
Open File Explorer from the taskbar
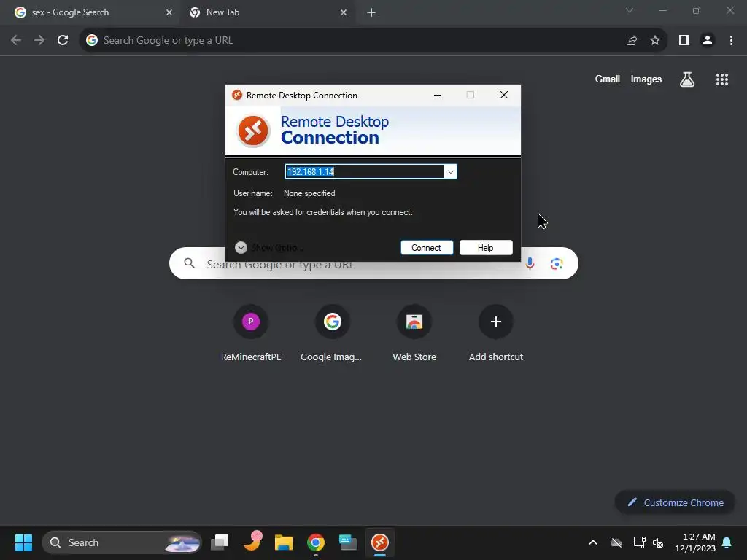(284, 542)
